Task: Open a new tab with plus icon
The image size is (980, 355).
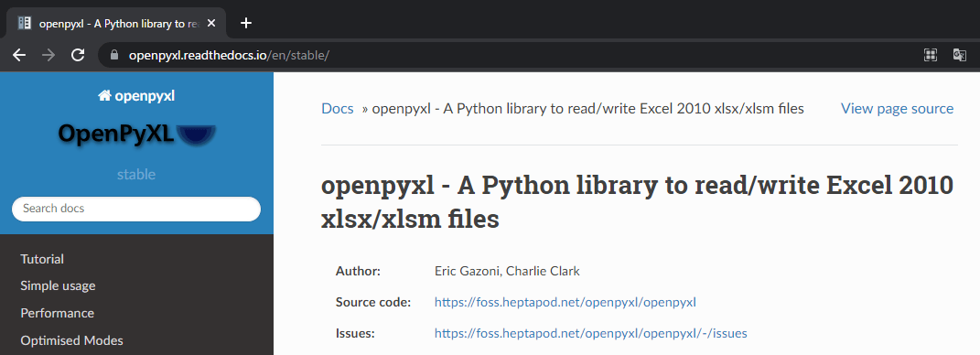Action: coord(246,23)
